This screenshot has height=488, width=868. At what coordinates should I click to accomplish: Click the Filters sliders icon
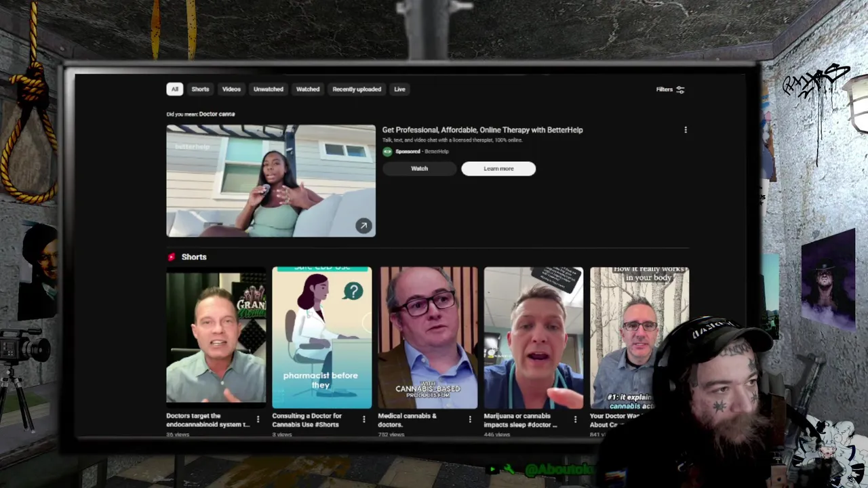[x=680, y=89]
